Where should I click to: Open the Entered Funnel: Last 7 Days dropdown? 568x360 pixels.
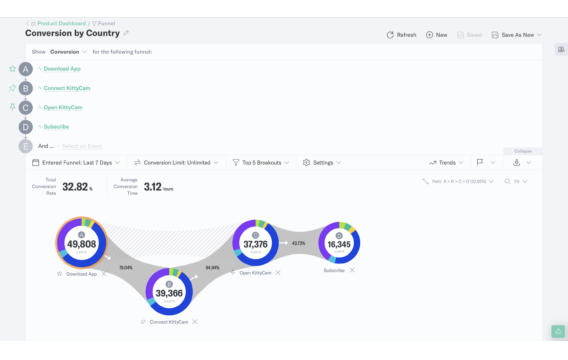tap(76, 163)
